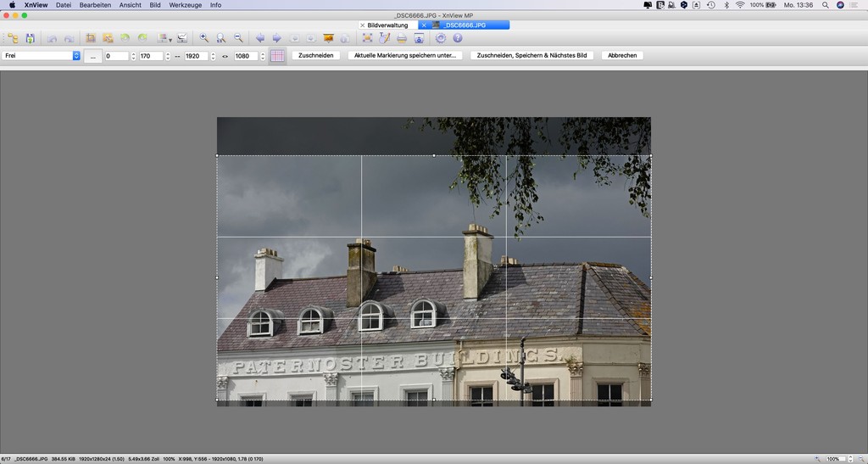
Task: Click the zoom fit magnifier icon
Action: 221,38
